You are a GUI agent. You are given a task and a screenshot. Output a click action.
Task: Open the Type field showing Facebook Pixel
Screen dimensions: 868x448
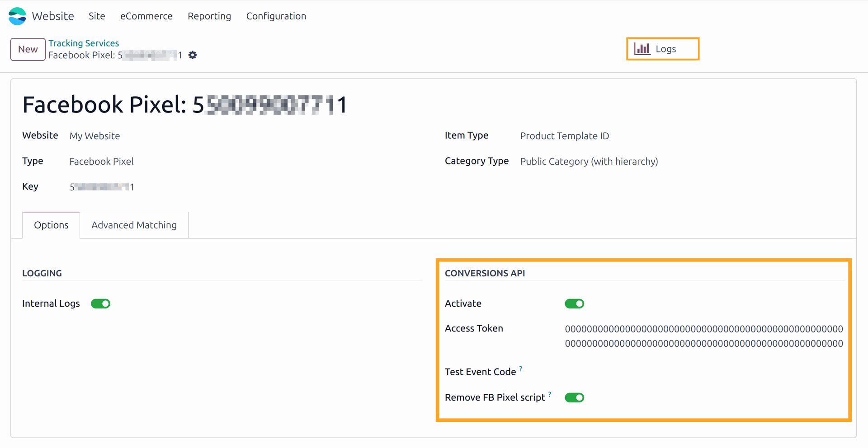[x=101, y=161]
